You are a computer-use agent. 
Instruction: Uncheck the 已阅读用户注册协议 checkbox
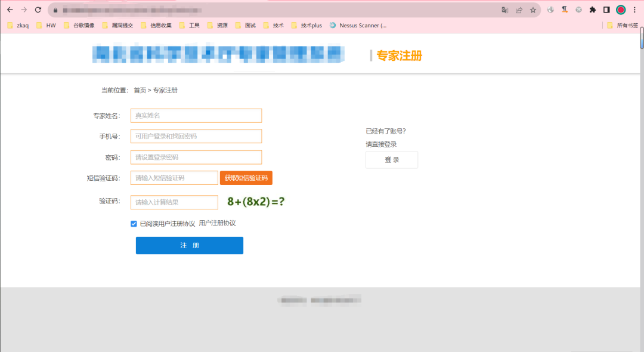point(134,224)
